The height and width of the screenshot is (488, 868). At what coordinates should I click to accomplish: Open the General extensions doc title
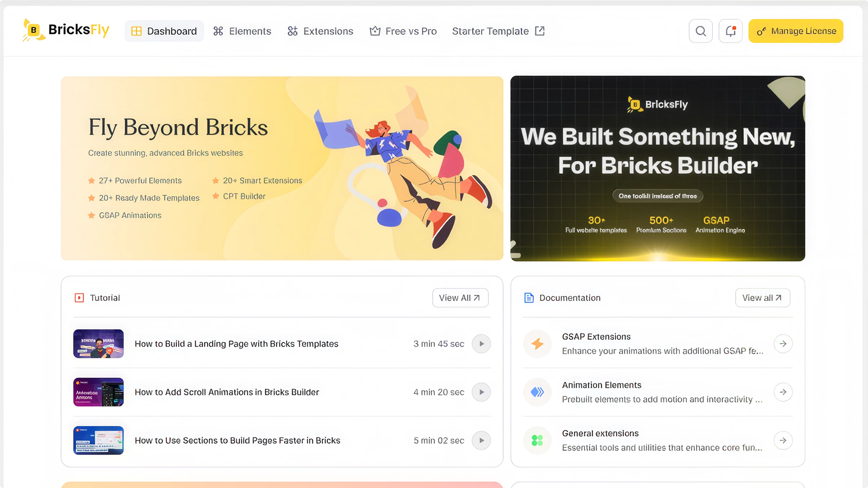[600, 433]
